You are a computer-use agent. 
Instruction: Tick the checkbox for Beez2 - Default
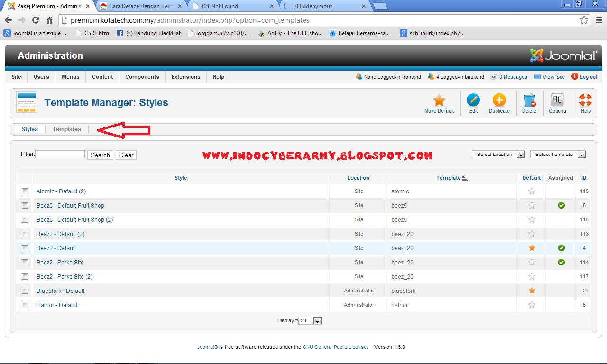point(25,248)
